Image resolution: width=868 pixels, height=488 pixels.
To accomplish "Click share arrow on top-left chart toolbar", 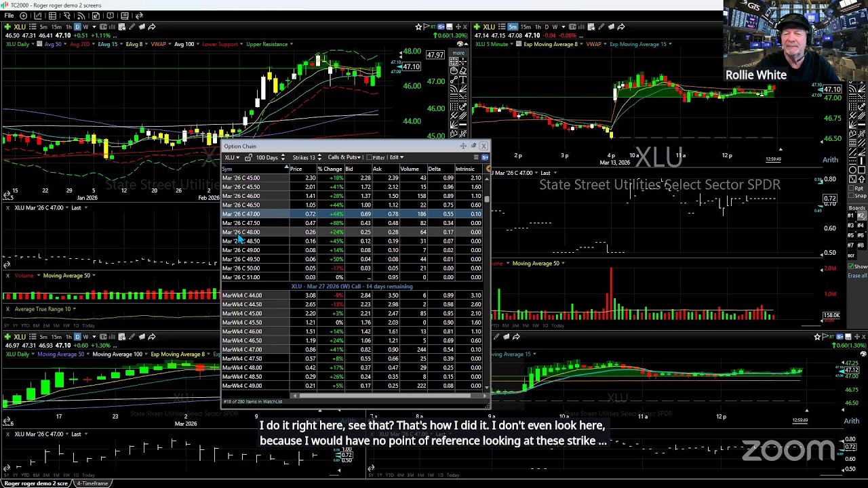I will [152, 27].
